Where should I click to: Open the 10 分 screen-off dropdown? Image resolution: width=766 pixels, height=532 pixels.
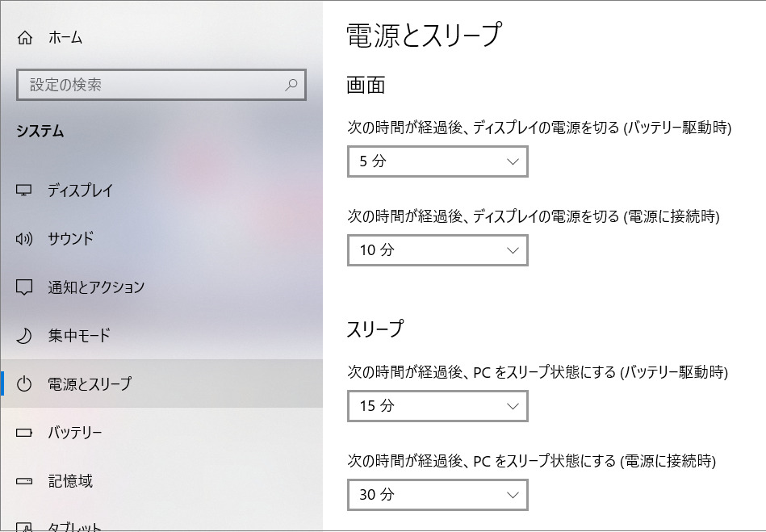coord(437,250)
